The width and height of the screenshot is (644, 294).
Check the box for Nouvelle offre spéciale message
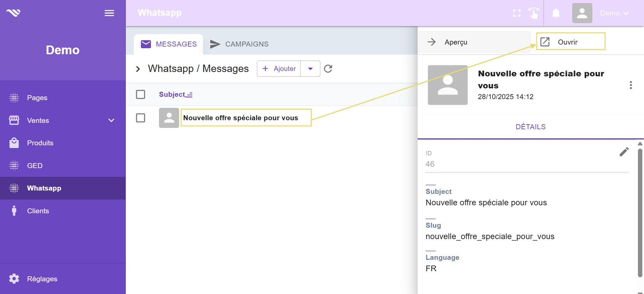[141, 118]
